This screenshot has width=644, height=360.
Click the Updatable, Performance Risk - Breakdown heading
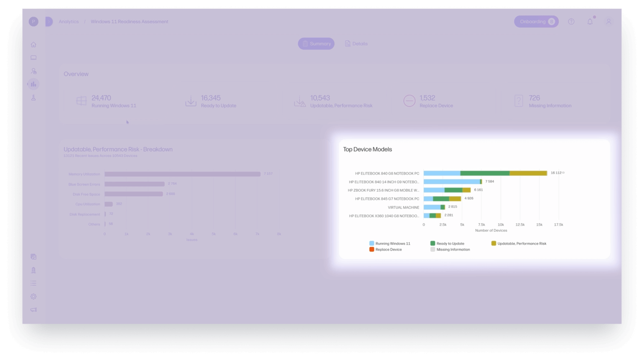point(118,149)
